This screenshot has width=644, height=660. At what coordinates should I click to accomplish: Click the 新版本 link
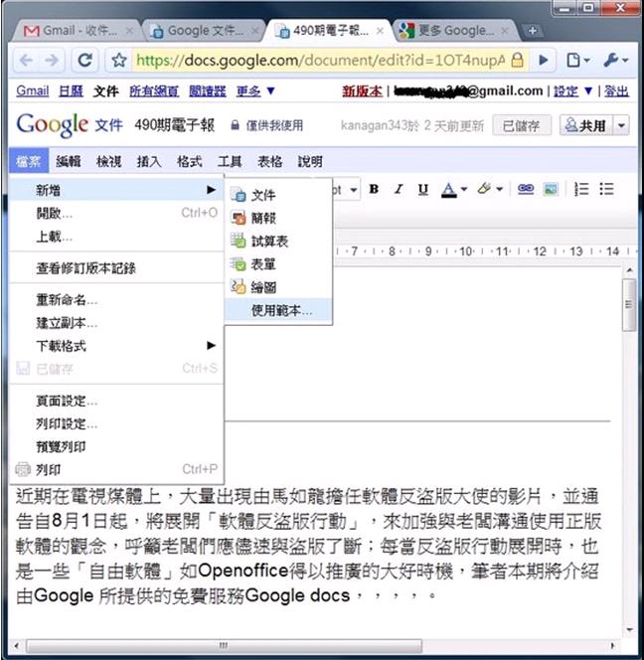[x=362, y=90]
